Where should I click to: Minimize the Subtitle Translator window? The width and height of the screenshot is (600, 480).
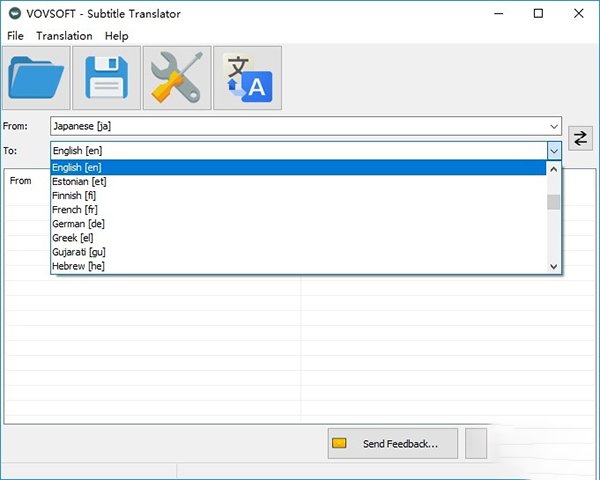click(499, 14)
